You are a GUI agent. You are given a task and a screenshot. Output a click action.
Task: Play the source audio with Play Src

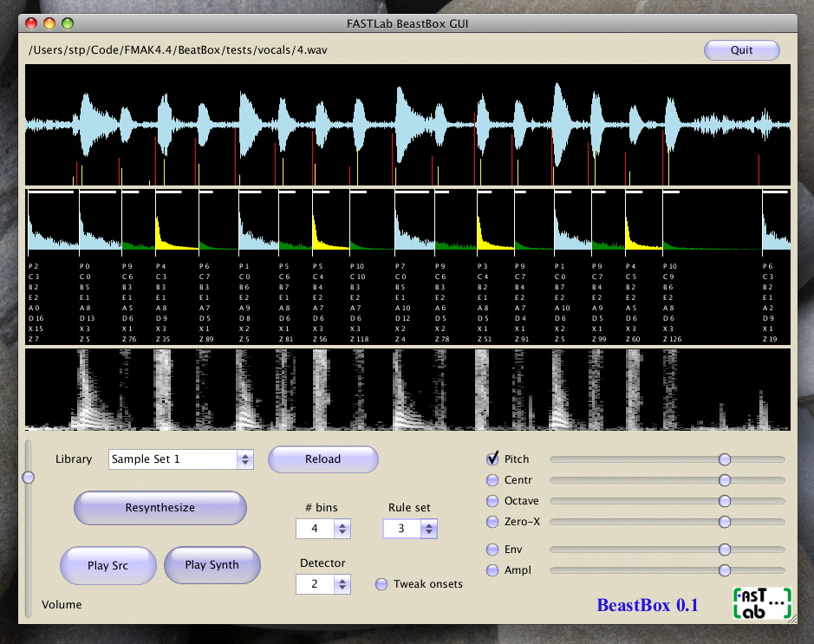(108, 565)
